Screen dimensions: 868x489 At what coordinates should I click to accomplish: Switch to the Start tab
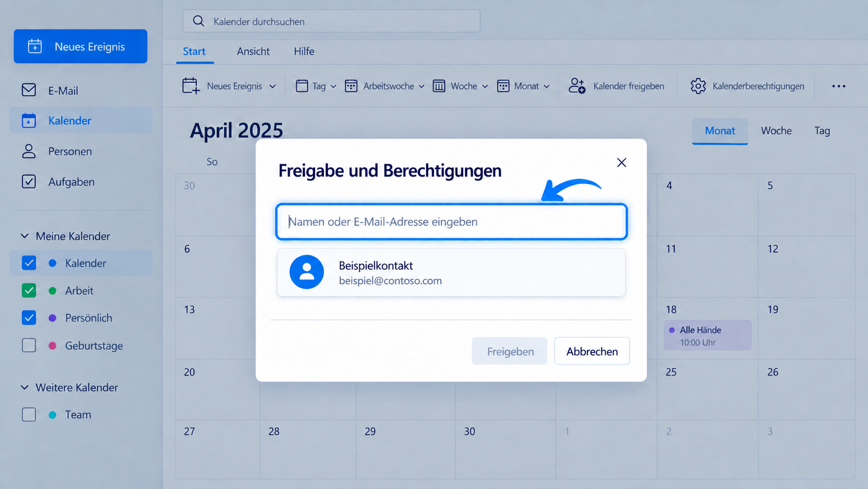click(194, 51)
